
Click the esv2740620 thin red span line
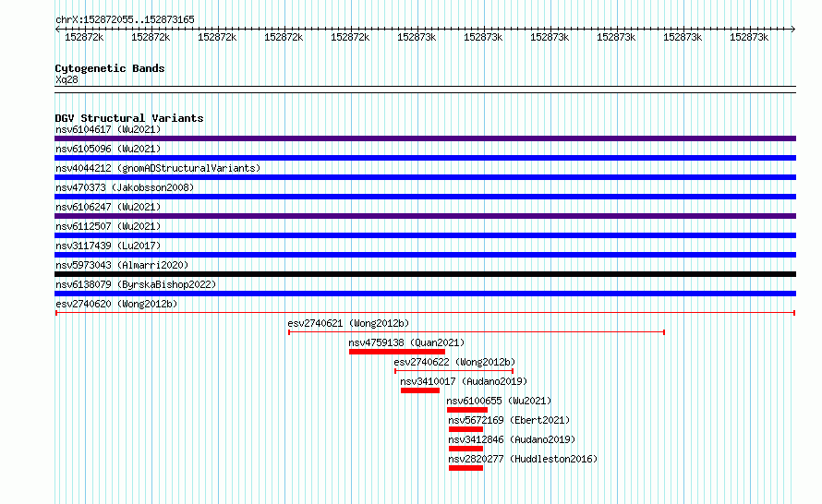click(425, 313)
